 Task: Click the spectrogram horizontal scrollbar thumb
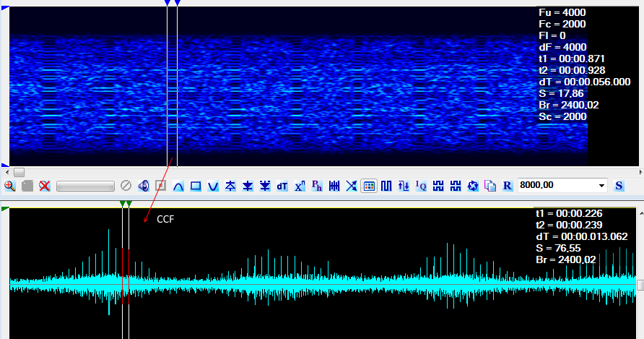coord(19,172)
